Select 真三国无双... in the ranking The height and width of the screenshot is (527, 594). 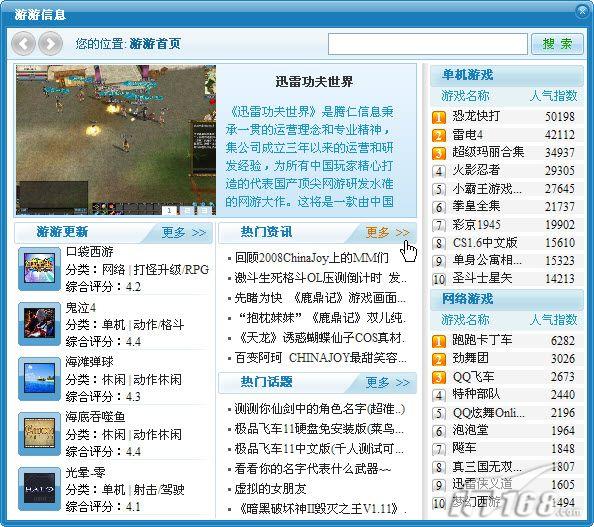[487, 467]
